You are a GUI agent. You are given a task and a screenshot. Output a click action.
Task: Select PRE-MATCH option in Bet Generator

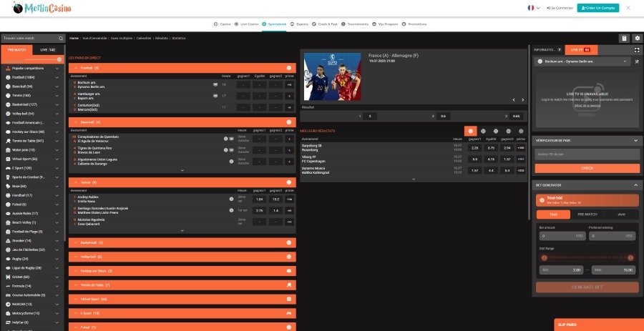tap(587, 214)
